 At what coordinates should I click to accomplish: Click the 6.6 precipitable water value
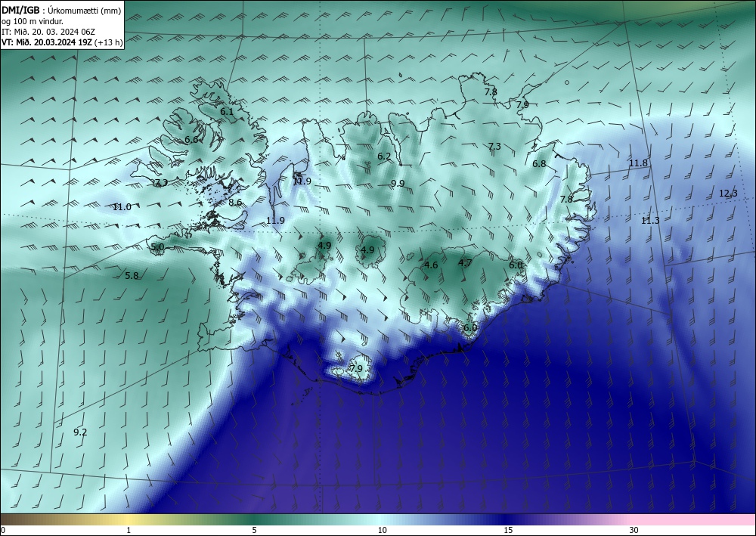coord(191,140)
